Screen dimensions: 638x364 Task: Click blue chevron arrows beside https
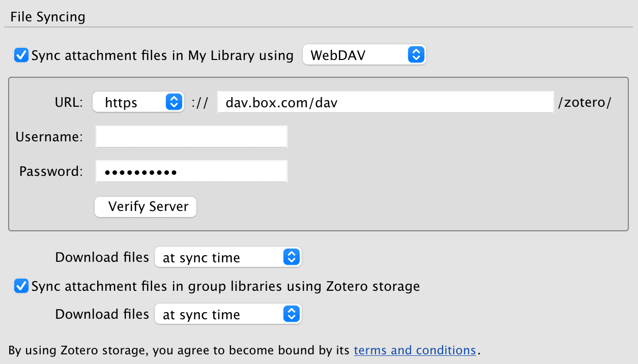point(173,103)
